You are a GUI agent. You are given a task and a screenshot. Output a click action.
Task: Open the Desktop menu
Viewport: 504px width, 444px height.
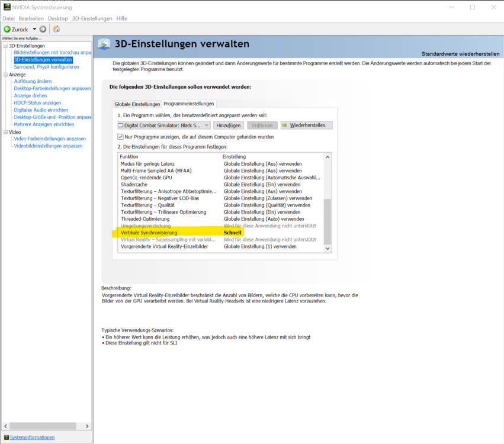pos(57,18)
